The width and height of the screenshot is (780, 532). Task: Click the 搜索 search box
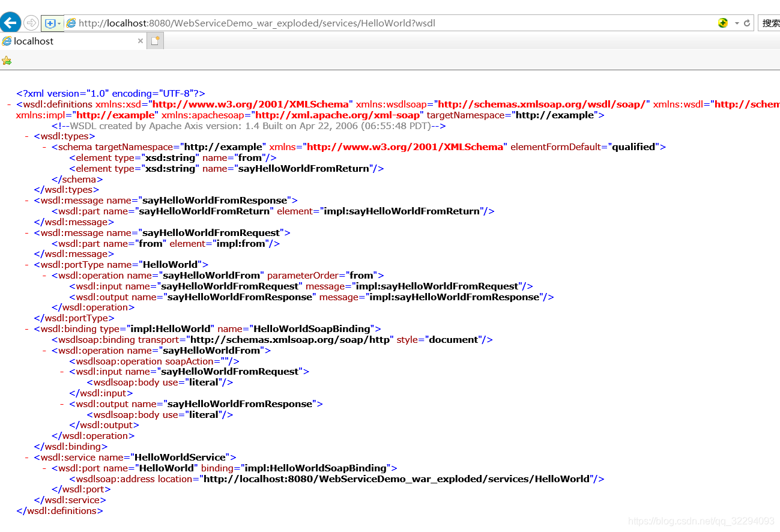click(x=769, y=23)
